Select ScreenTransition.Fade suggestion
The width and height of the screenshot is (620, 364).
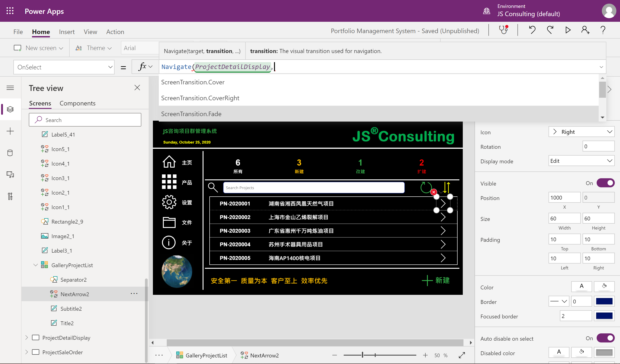pos(379,114)
